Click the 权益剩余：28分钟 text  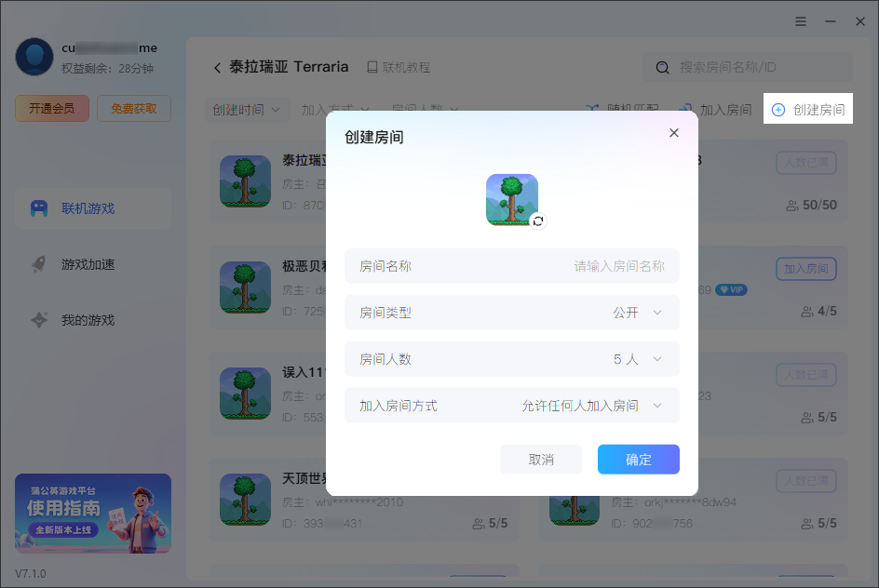click(107, 68)
